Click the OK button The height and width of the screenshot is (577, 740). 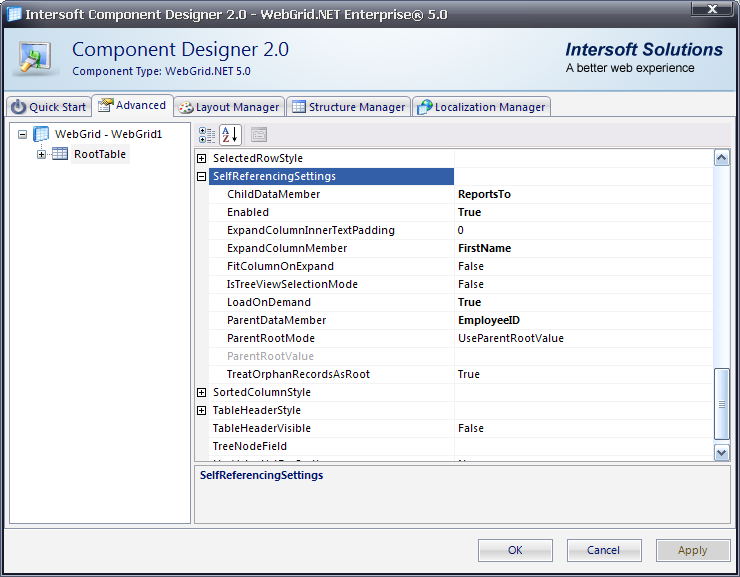pyautogui.click(x=515, y=550)
